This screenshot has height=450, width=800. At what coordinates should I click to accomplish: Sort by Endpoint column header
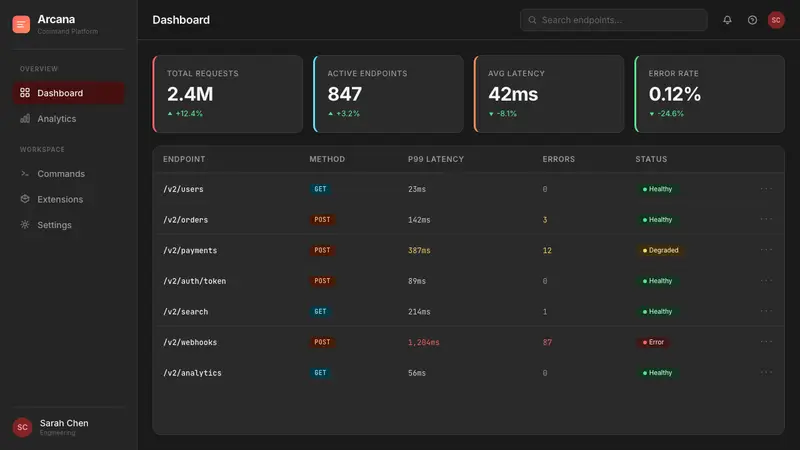tap(184, 159)
